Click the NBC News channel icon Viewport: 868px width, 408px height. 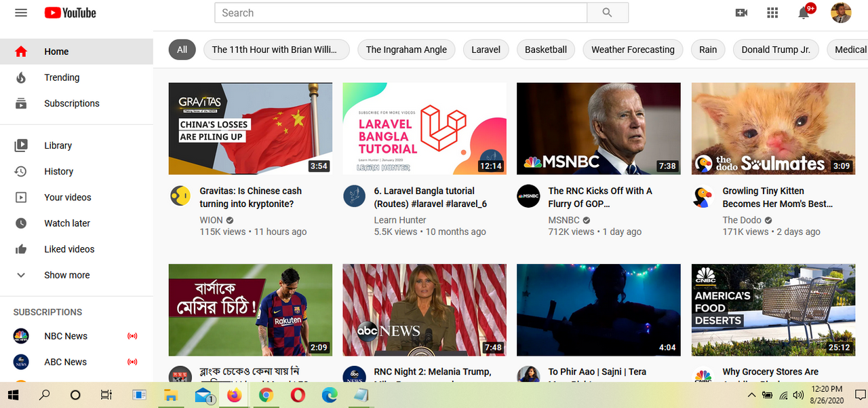click(21, 336)
